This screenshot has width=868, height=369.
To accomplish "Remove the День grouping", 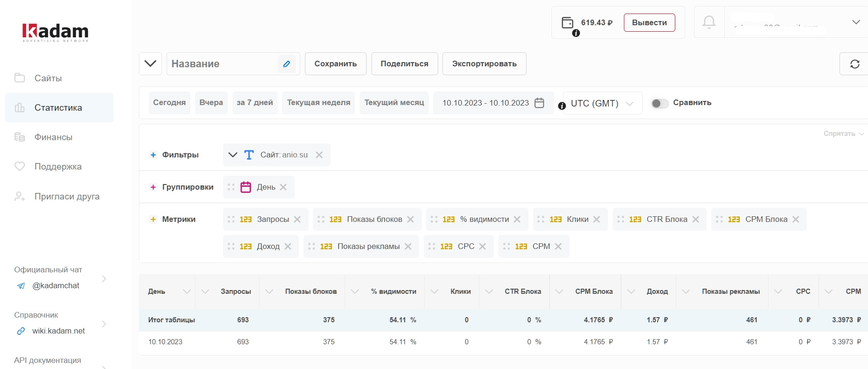I will click(283, 187).
